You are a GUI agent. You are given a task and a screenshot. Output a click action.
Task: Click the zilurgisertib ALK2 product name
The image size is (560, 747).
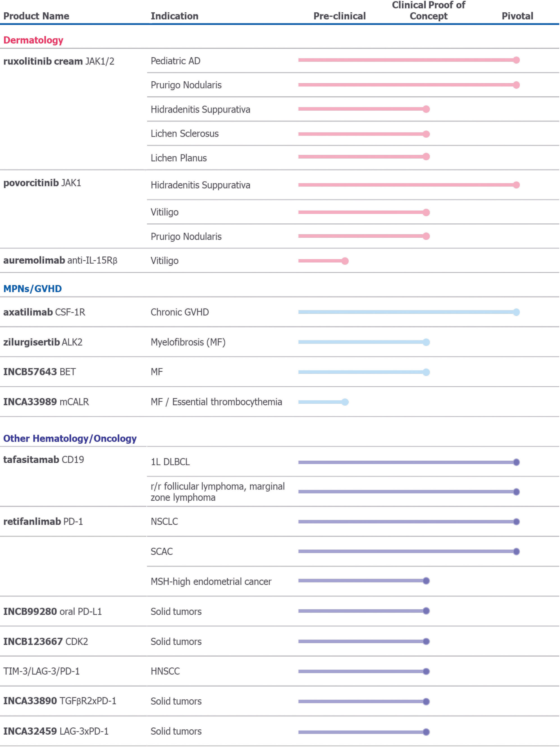click(43, 342)
